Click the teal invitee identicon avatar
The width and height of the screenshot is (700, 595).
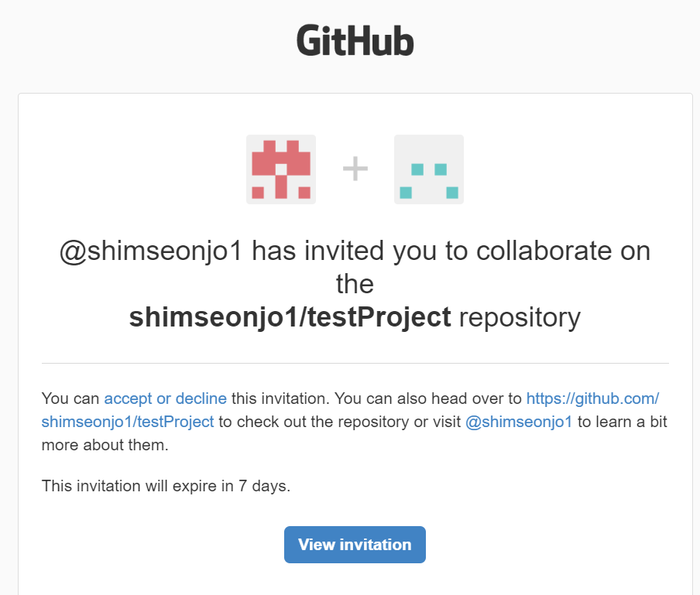428,169
